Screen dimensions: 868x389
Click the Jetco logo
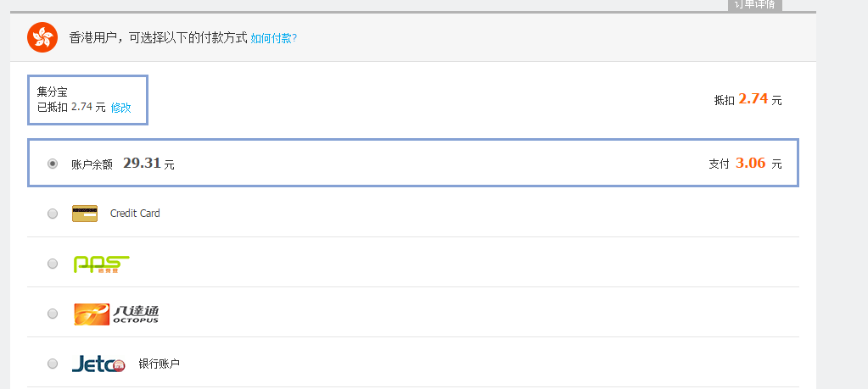click(98, 364)
